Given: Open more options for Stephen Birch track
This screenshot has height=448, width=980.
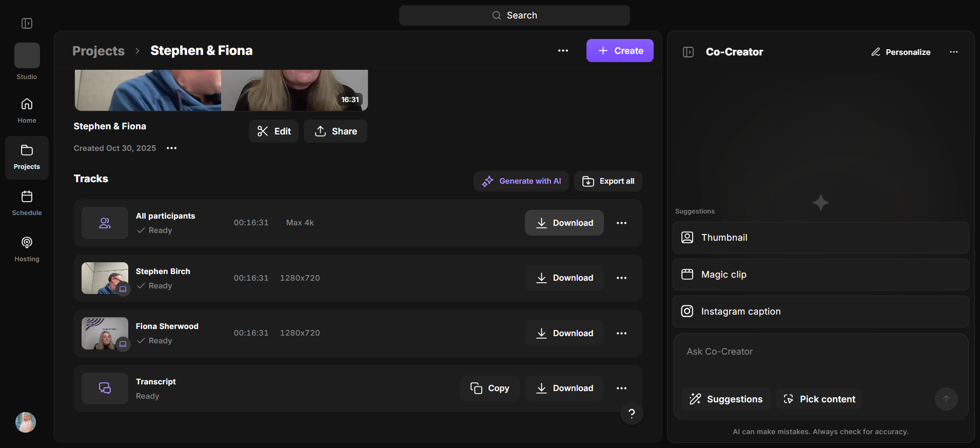Looking at the screenshot, I should (621, 278).
